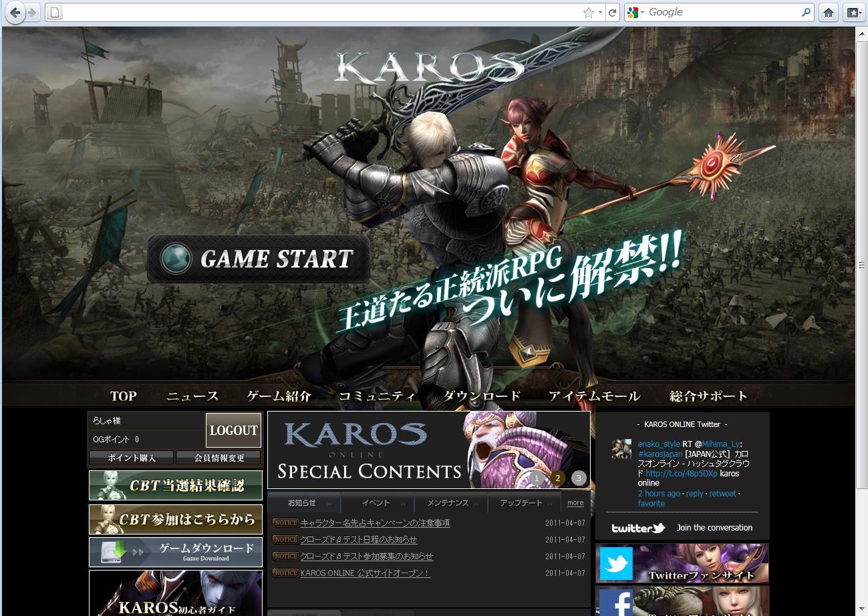This screenshot has width=868, height=616.
Task: Click NOTICE badge beside キャラクター名先占 row
Action: pyautogui.click(x=285, y=522)
